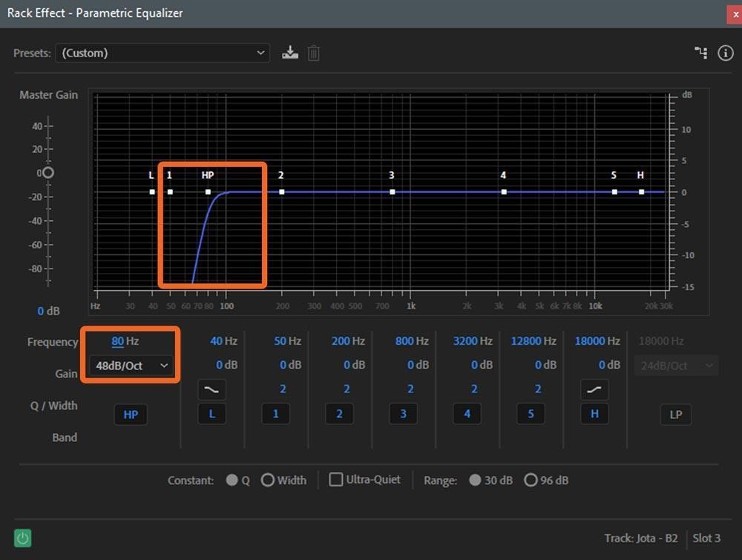This screenshot has width=742, height=560.
Task: Select the high-shelf curve icon above band H
Action: click(x=594, y=389)
